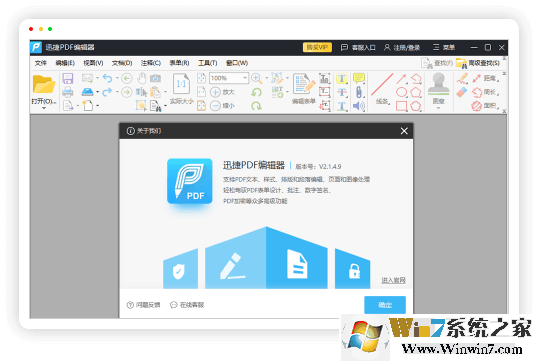The image size is (539, 363).
Task: Select the pencil freehand drawing tool
Action: click(462, 78)
